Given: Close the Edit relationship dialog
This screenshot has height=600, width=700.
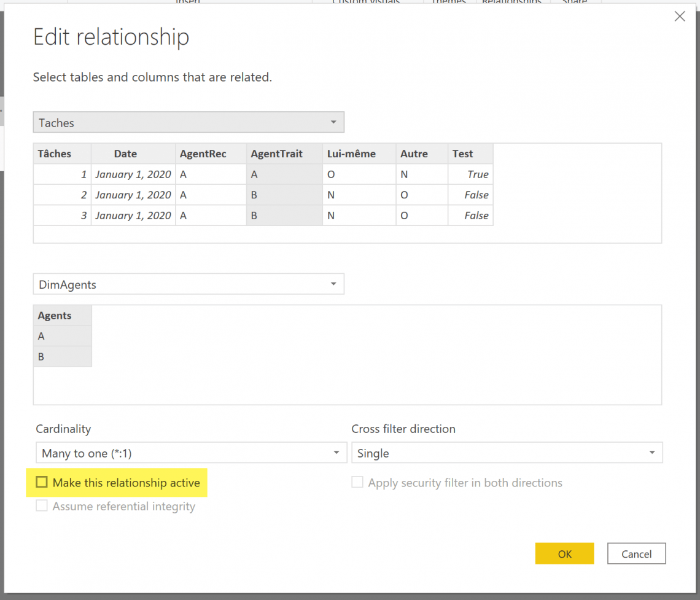Looking at the screenshot, I should (x=680, y=16).
